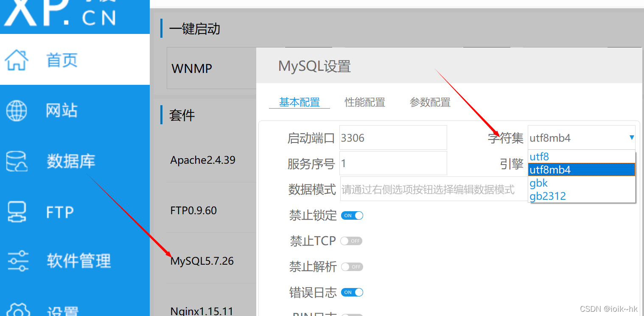Click Apache2.4.39 in the 套件 list
Screen dimensions: 644x316
pyautogui.click(x=203, y=160)
